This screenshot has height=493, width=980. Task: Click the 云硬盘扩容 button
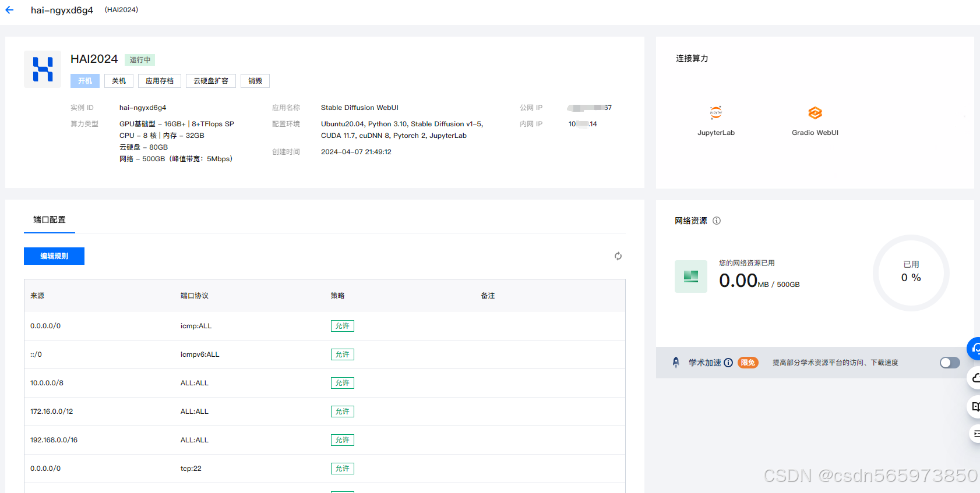[211, 81]
